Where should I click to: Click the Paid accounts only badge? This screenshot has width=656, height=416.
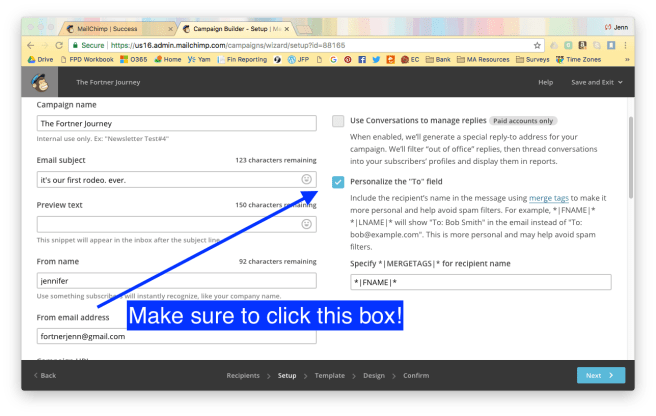[523, 121]
